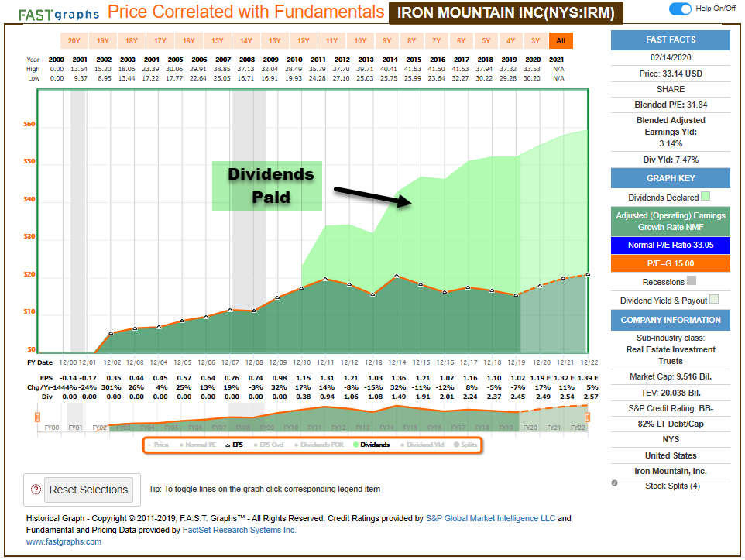Select the 3Y time range tab
This screenshot has width=745, height=560.
tap(535, 41)
